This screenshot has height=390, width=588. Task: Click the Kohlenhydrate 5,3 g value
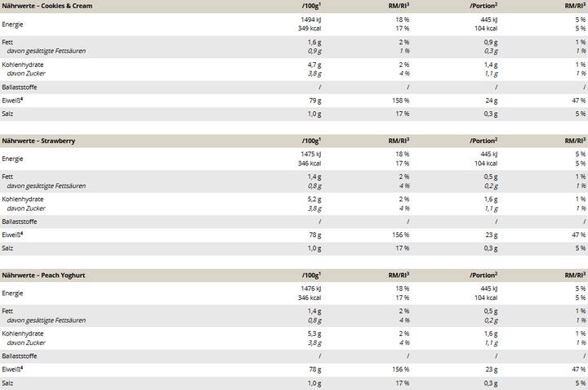coord(314,334)
